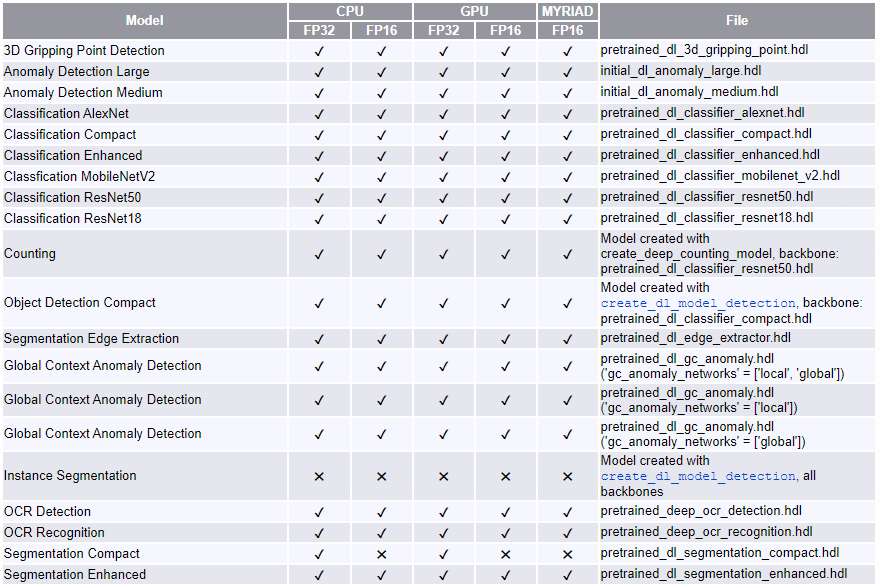Select the Classification ResNet50 model cell

click(145, 197)
